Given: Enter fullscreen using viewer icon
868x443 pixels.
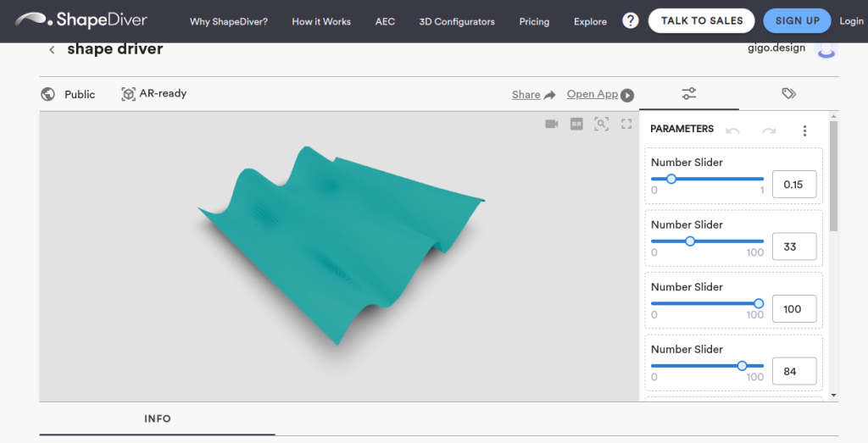Looking at the screenshot, I should pyautogui.click(x=626, y=124).
